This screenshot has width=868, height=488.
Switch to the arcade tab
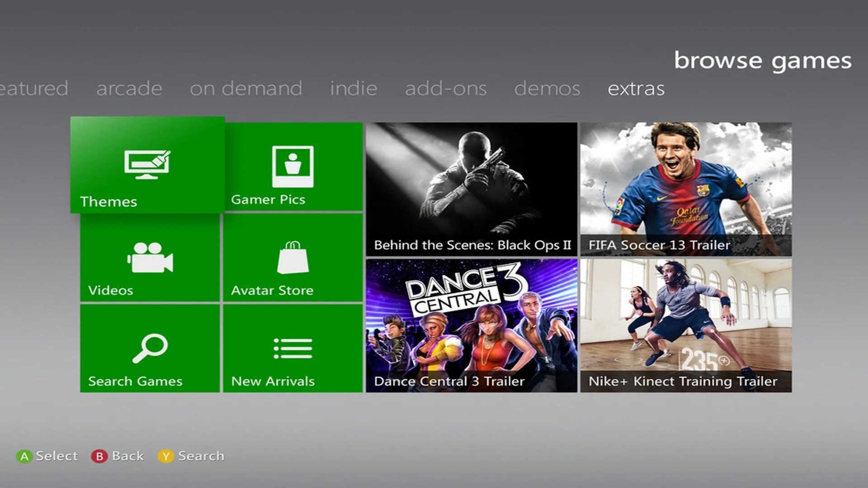pyautogui.click(x=129, y=89)
